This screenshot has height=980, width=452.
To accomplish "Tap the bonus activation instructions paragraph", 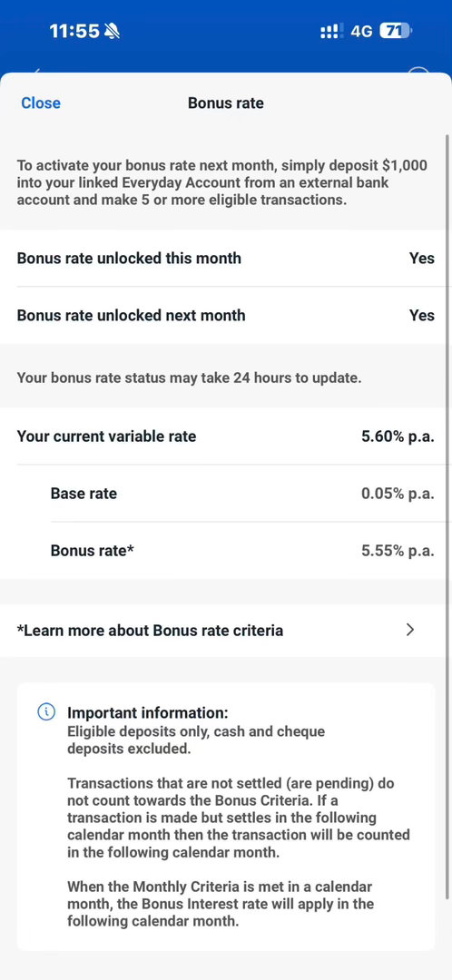I will [222, 182].
